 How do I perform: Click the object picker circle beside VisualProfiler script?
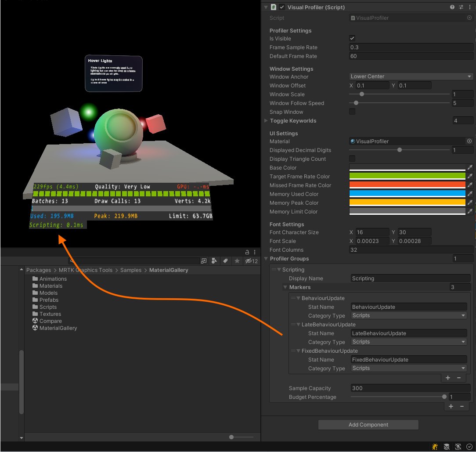pos(469,18)
